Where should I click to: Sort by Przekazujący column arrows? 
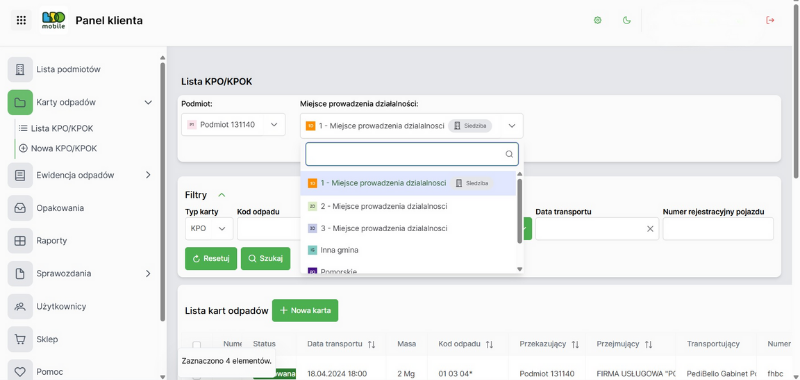[x=575, y=344]
